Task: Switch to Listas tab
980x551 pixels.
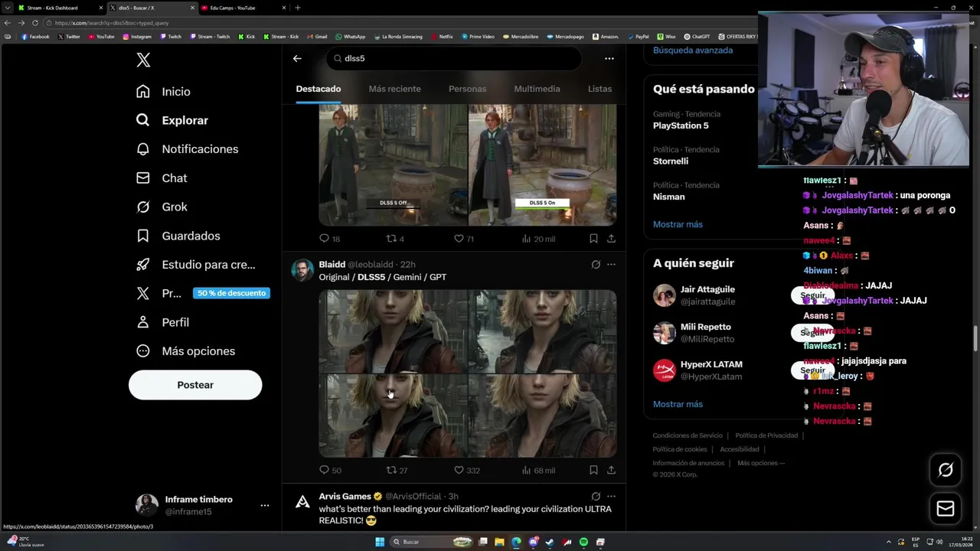Action: point(599,89)
